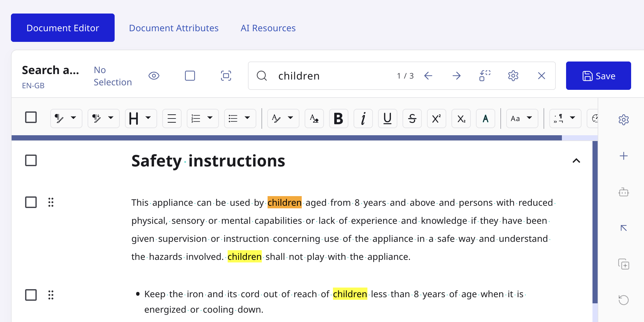Viewport: 644px width, 322px height.
Task: Click the square frame icon in header
Action: coord(190,76)
